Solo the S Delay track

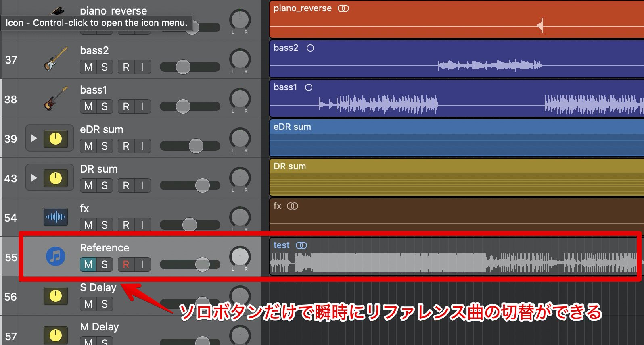pyautogui.click(x=105, y=304)
